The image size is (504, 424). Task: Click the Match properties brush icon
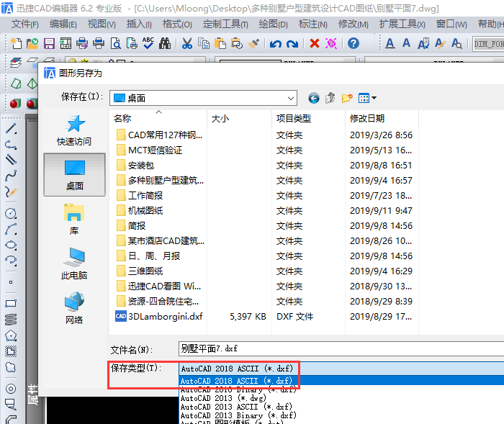pos(254,43)
